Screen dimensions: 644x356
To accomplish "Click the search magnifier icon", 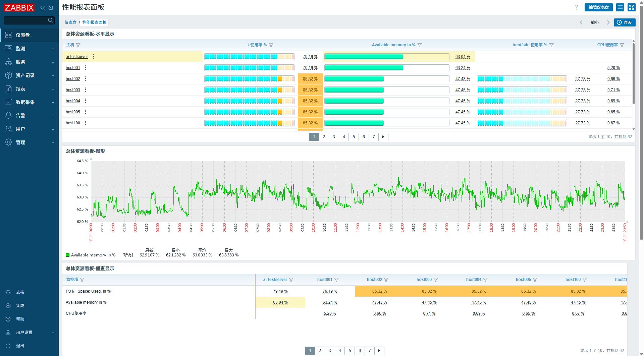I will click(51, 20).
